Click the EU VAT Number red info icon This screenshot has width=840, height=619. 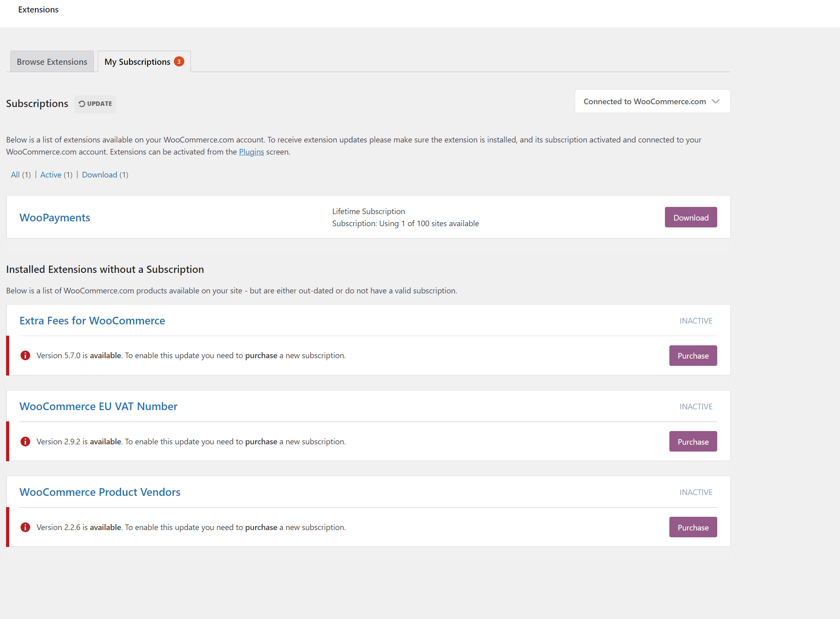(25, 442)
